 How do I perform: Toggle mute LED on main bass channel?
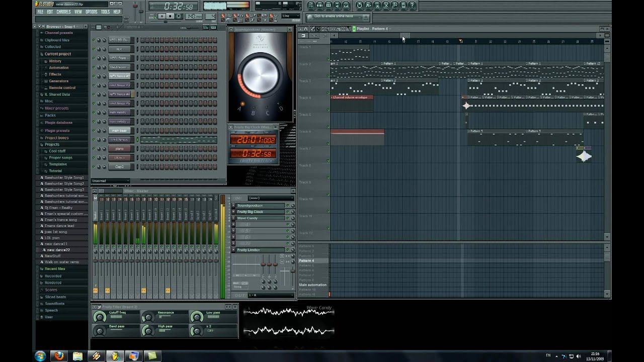[x=94, y=131]
